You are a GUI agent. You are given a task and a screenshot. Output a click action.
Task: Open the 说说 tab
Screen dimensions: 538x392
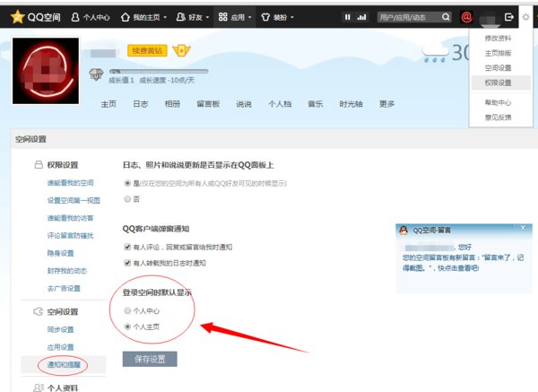point(244,104)
